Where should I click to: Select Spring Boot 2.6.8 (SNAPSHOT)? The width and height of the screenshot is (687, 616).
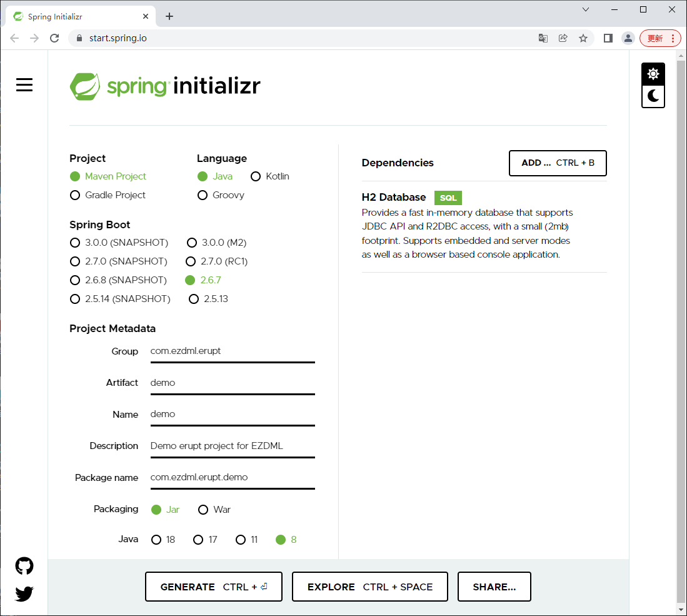(118, 280)
